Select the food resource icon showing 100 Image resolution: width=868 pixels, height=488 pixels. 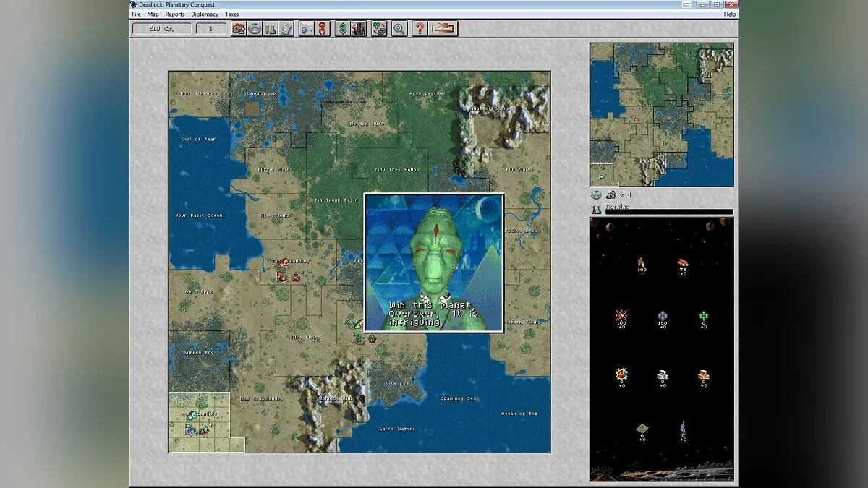(641, 262)
